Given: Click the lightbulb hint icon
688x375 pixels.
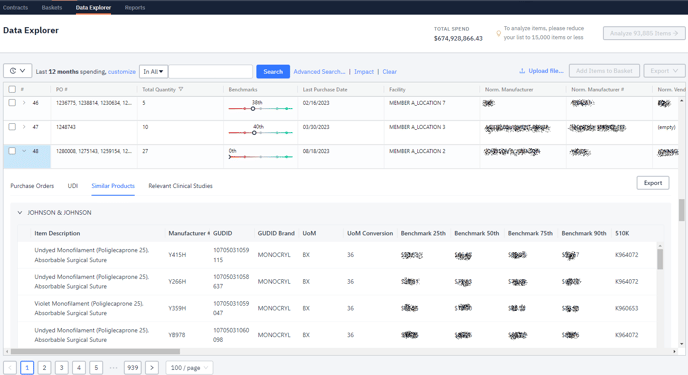Looking at the screenshot, I should pyautogui.click(x=498, y=33).
